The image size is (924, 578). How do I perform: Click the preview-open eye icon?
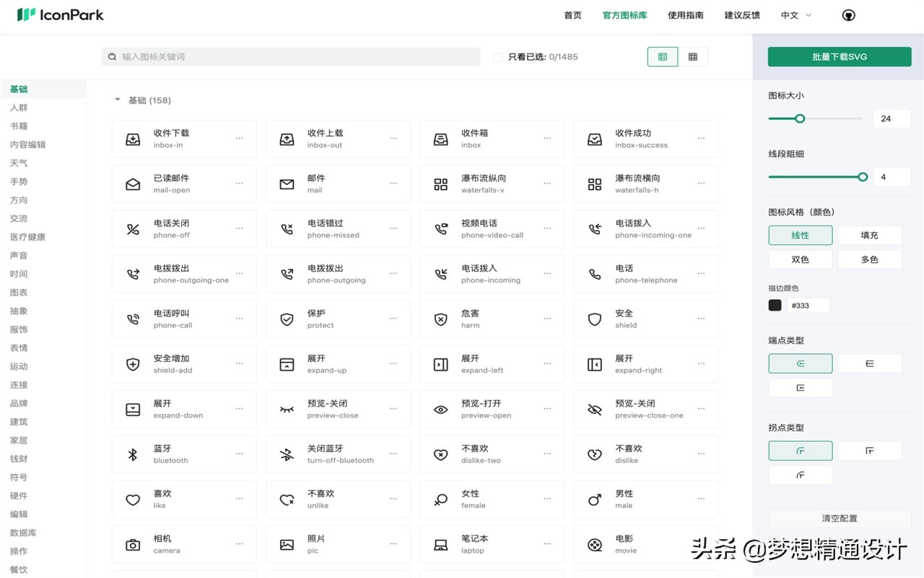click(x=440, y=410)
